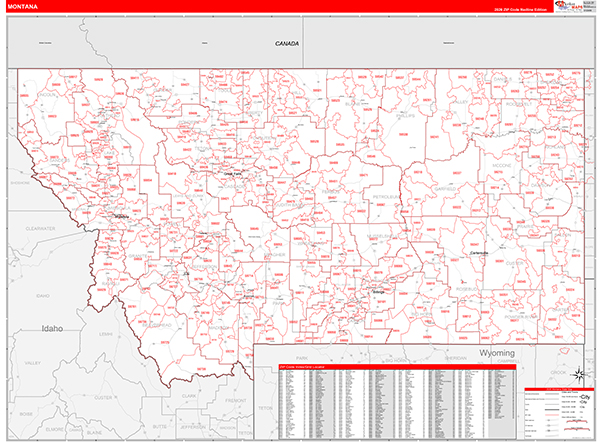
Task: Click the ZIP Code Redline Edition subtitle
Action: (x=520, y=10)
